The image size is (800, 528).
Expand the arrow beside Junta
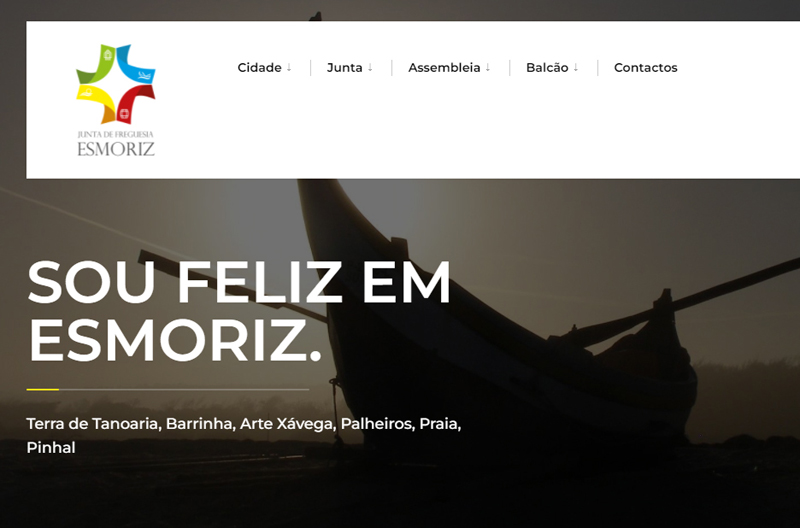pyautogui.click(x=370, y=67)
